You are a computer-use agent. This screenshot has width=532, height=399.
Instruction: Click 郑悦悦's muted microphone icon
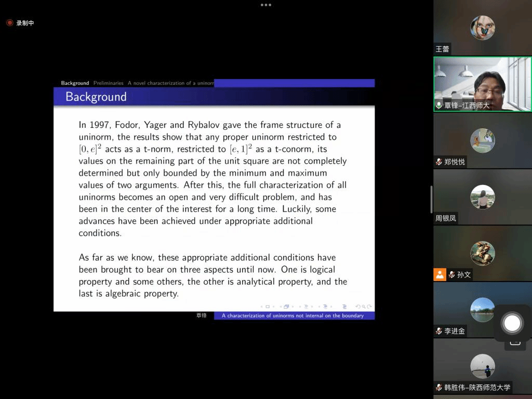click(x=439, y=162)
